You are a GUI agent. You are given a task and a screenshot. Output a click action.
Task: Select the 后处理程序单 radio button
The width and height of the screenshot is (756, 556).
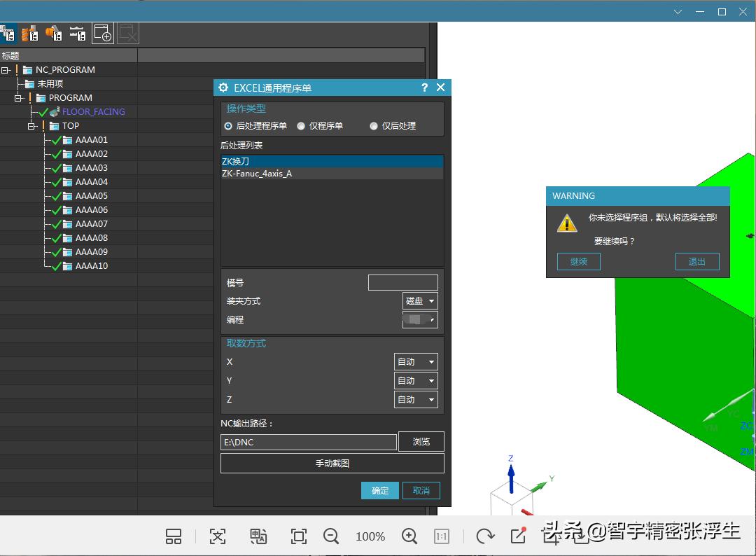[x=227, y=126]
